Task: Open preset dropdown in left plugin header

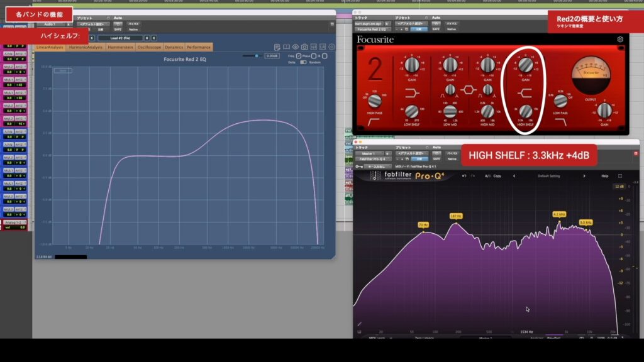Action: tap(93, 25)
